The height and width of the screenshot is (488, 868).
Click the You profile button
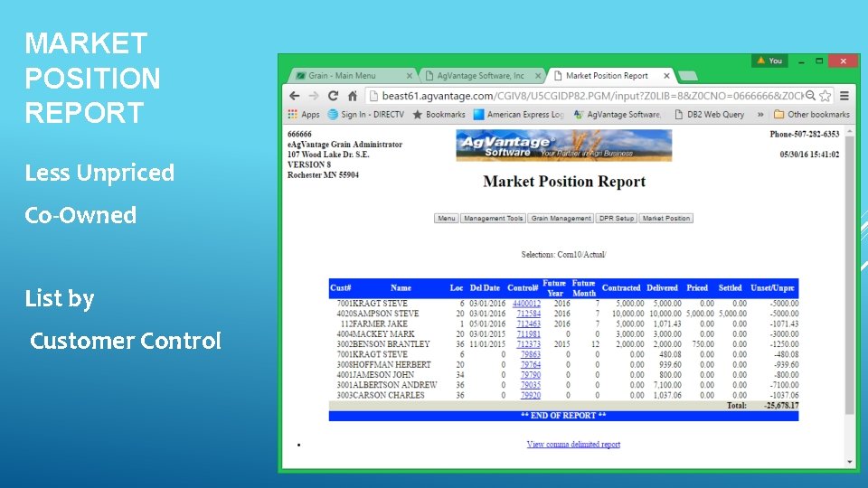[769, 61]
